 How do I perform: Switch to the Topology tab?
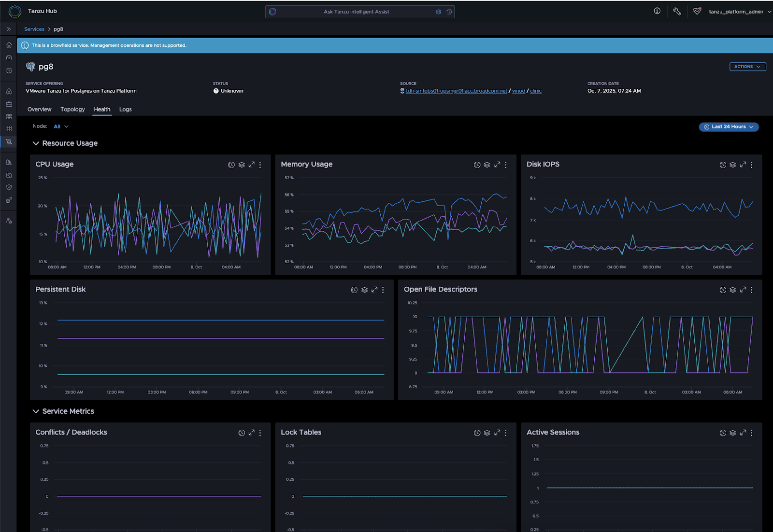[x=72, y=110]
